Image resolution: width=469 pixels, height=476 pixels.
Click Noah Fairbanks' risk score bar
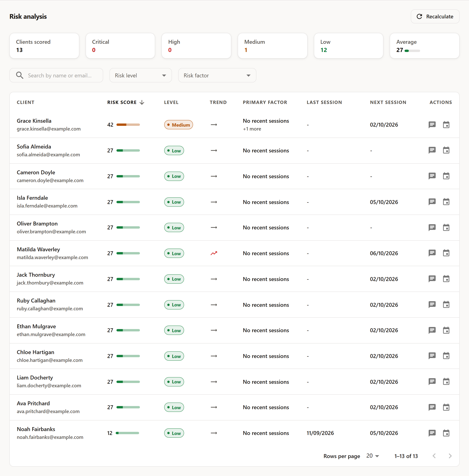click(127, 433)
